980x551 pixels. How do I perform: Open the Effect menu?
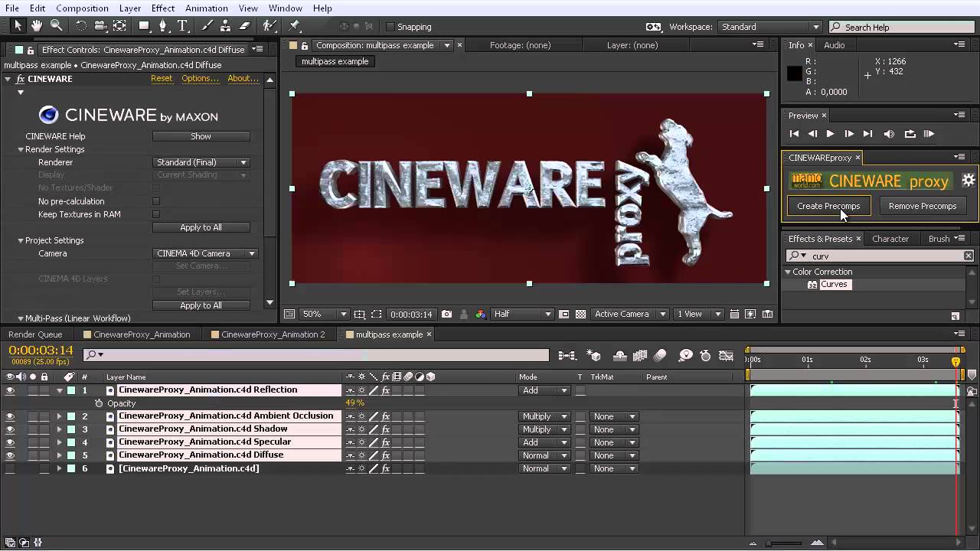163,8
